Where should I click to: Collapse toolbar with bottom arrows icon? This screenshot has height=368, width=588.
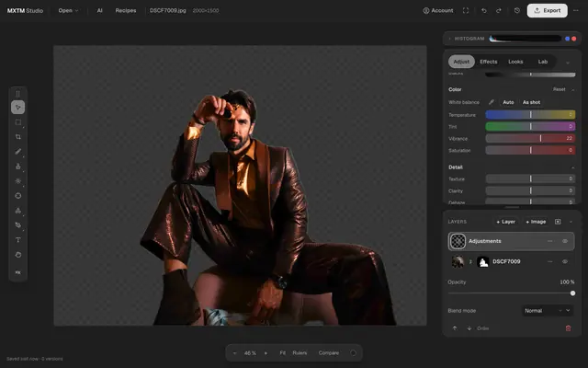tap(18, 272)
